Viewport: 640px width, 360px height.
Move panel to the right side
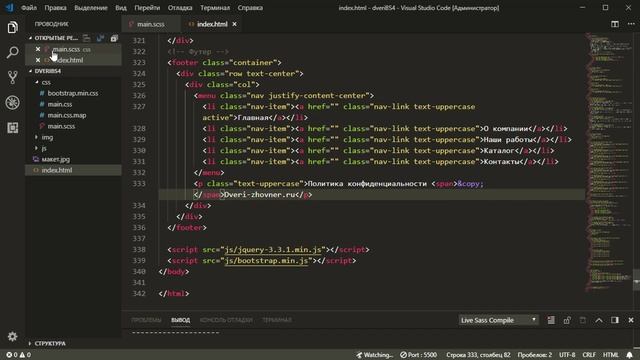pyautogui.click(x=615, y=320)
